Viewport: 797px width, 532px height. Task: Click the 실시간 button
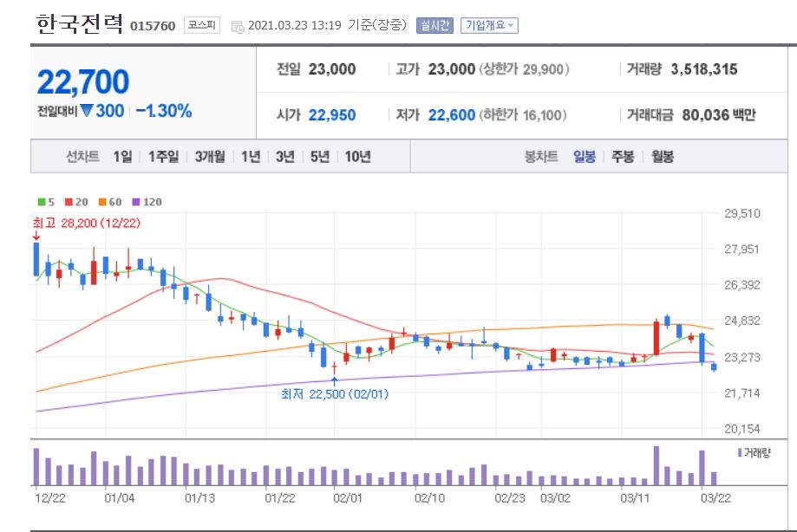click(x=434, y=25)
